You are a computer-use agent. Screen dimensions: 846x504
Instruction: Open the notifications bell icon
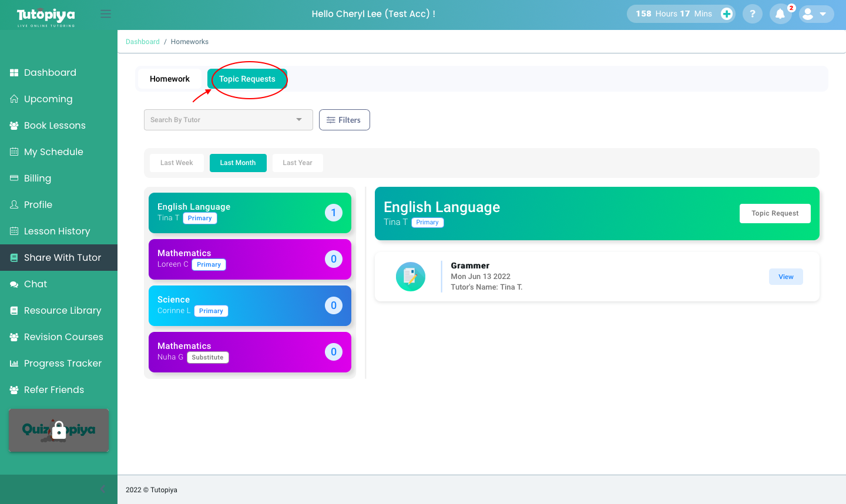(x=780, y=14)
